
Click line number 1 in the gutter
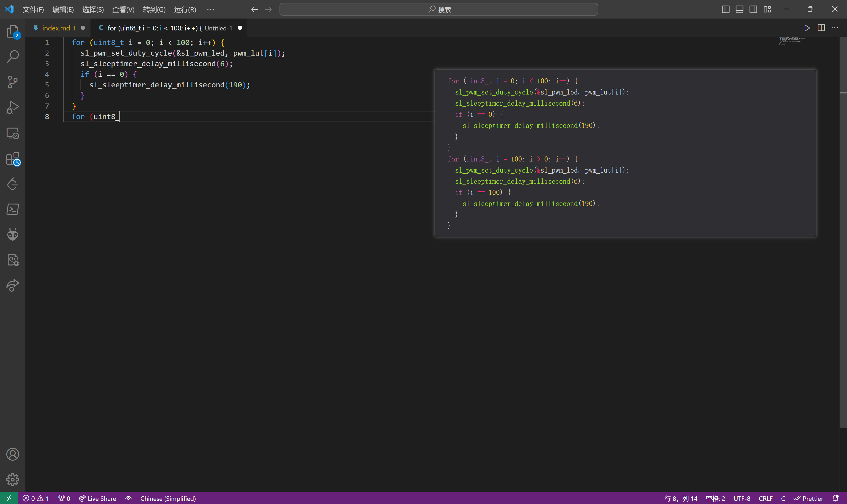(47, 42)
